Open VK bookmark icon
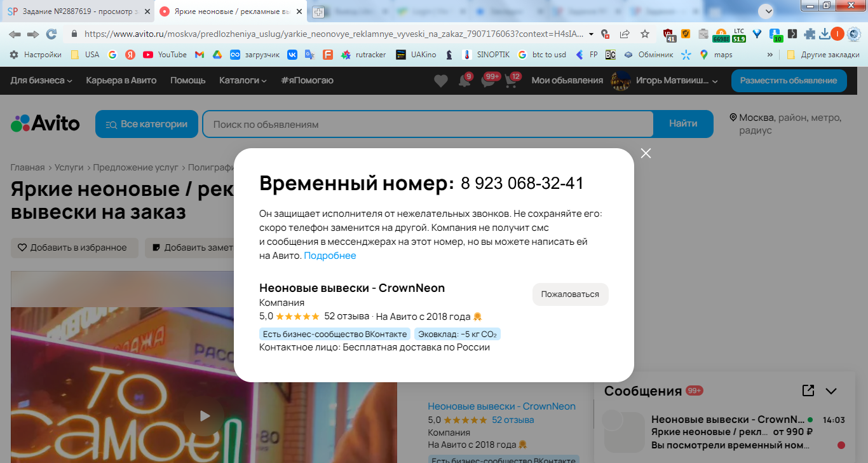 [x=292, y=55]
